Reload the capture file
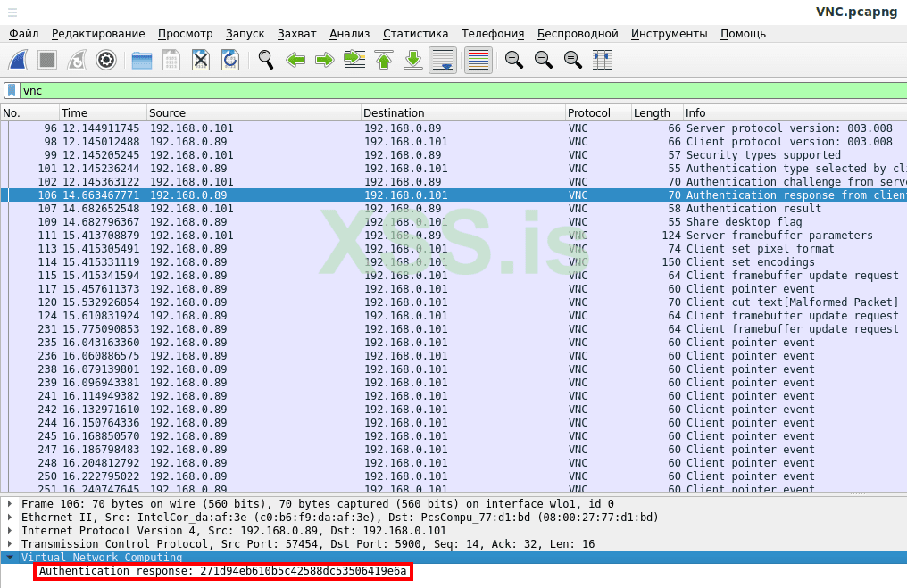The image size is (907, 588). click(229, 61)
